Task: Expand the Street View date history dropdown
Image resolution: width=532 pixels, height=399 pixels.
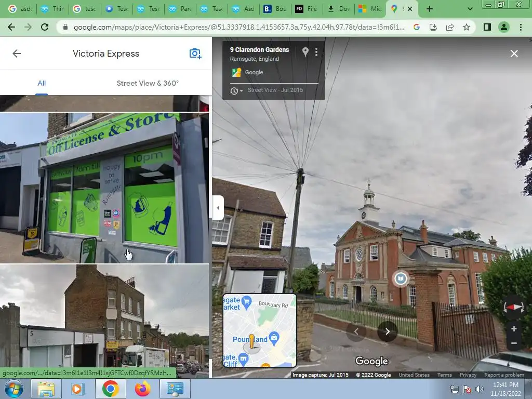Action: pyautogui.click(x=236, y=90)
